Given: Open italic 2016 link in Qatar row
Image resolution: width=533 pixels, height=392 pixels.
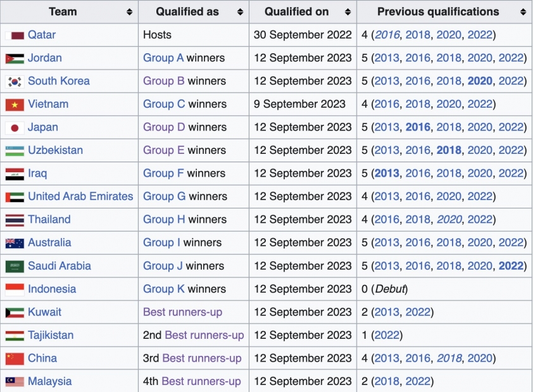Looking at the screenshot, I should [x=387, y=35].
